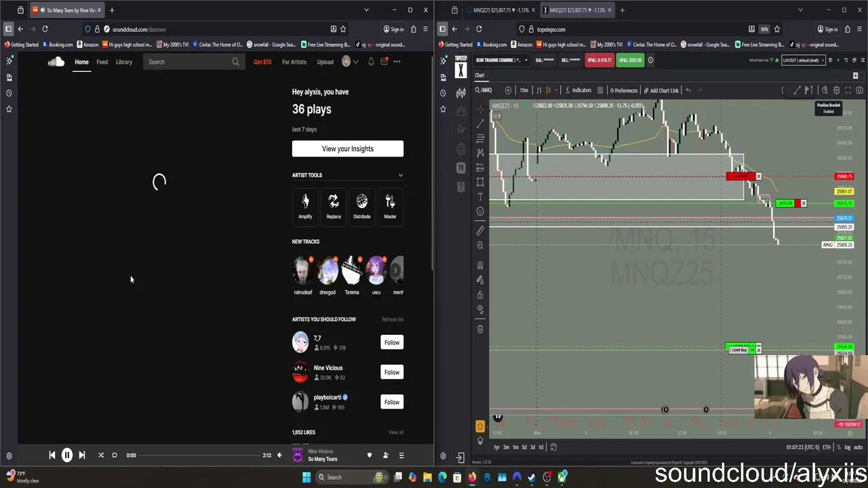Screen dimensions: 868x488
Task: Toggle shuffle in SoundCloud player
Action: [x=101, y=455]
